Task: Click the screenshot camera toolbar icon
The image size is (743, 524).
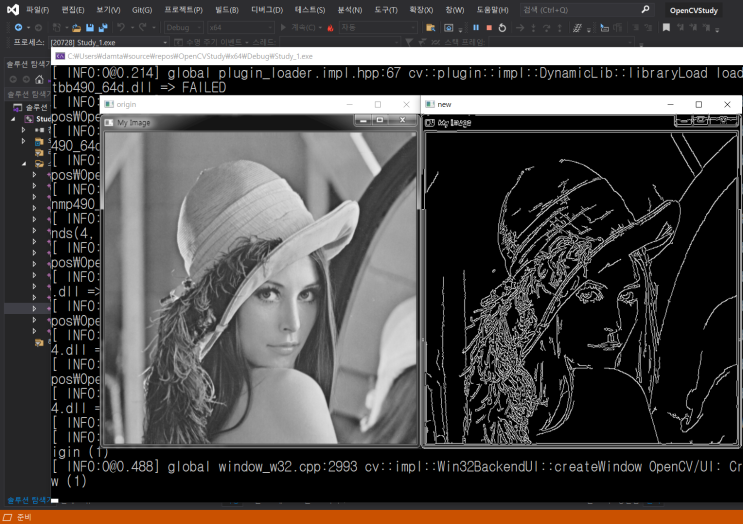Action: pyautogui.click(x=448, y=28)
